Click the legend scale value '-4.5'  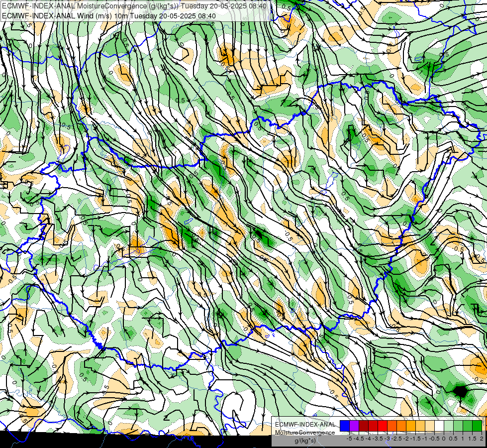[359, 439]
